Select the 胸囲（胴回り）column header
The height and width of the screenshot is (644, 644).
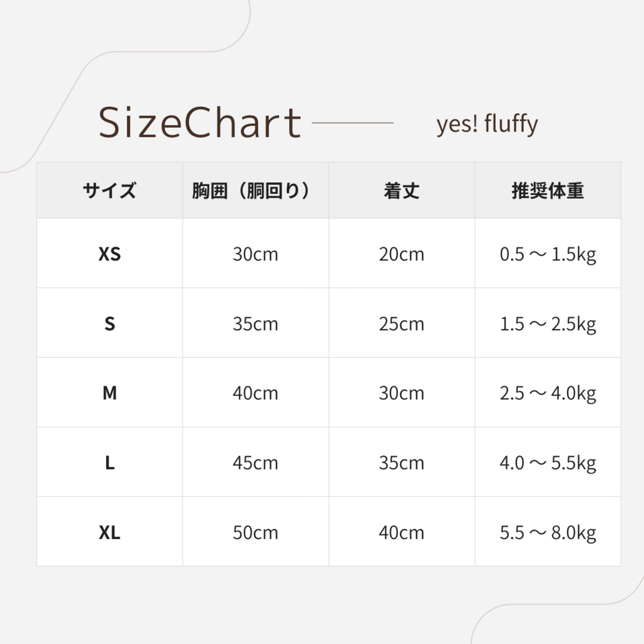click(256, 191)
